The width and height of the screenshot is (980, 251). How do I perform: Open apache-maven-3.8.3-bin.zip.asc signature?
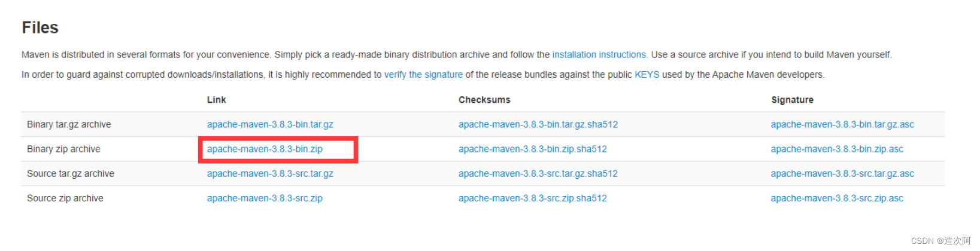(x=837, y=149)
